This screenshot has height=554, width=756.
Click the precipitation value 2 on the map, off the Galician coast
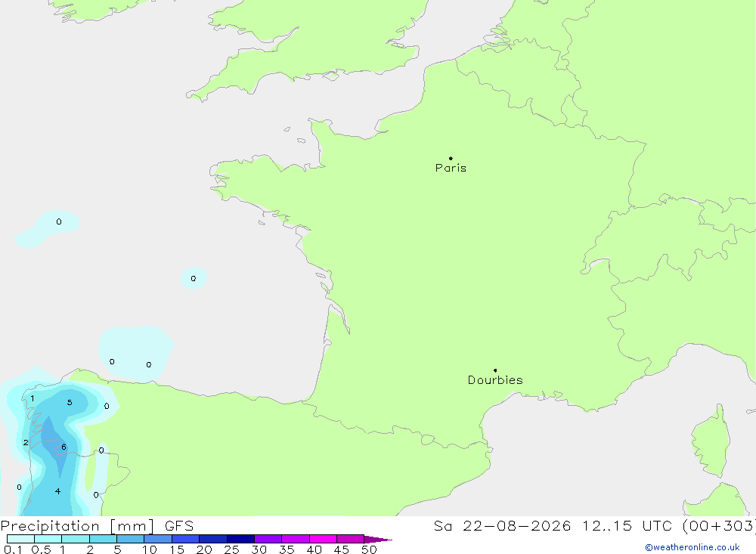click(x=26, y=443)
